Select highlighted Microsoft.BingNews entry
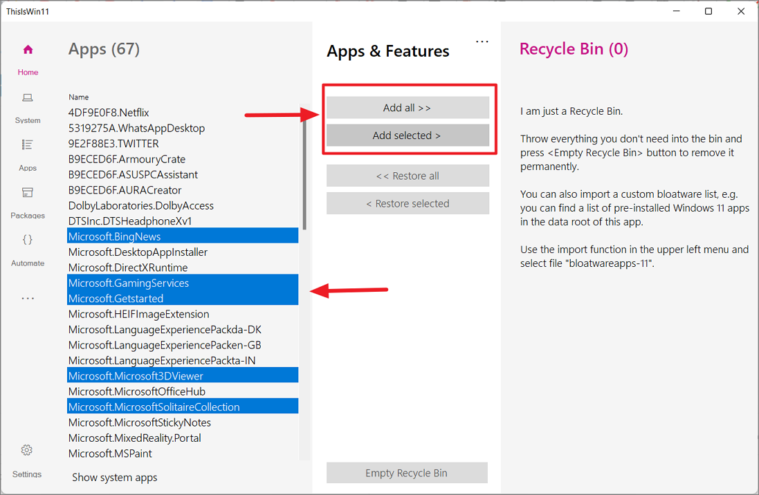The image size is (759, 495). coord(182,236)
